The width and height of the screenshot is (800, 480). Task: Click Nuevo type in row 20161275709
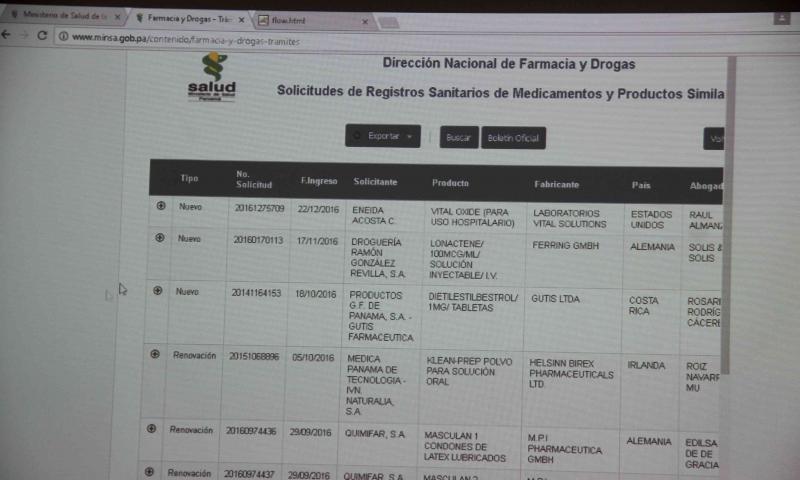point(190,207)
